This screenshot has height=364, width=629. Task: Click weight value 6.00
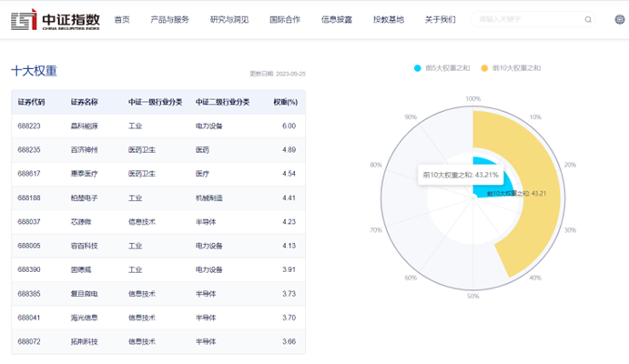pyautogui.click(x=289, y=126)
